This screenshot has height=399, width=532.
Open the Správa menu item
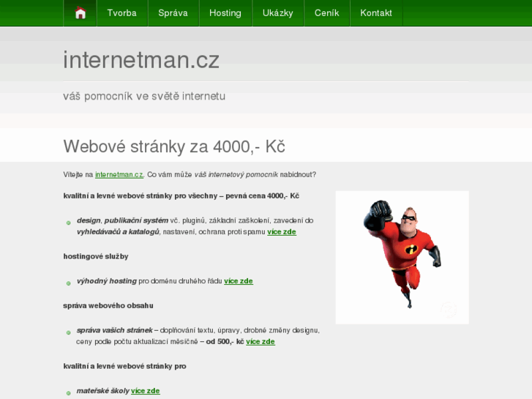[173, 13]
